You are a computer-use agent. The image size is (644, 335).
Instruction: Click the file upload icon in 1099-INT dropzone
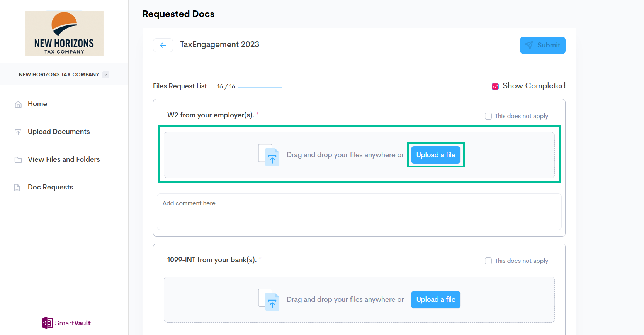pos(269,299)
